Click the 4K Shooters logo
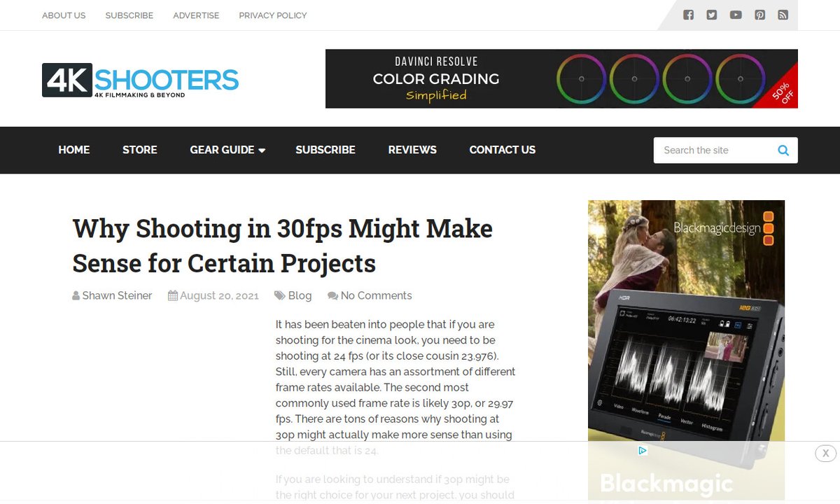 (140, 80)
